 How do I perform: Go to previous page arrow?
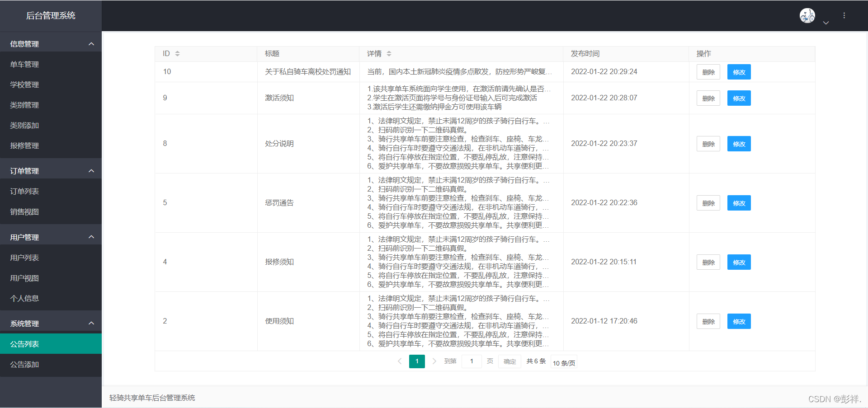[x=400, y=361]
